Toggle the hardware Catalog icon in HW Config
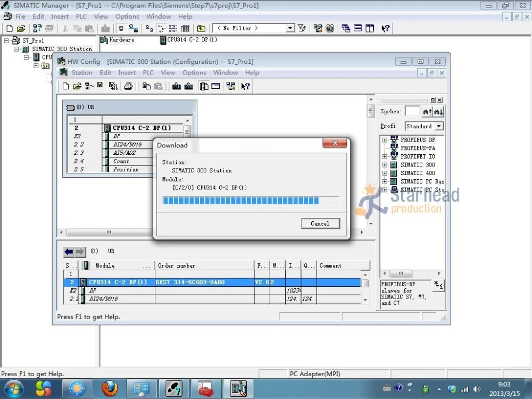 [x=204, y=86]
